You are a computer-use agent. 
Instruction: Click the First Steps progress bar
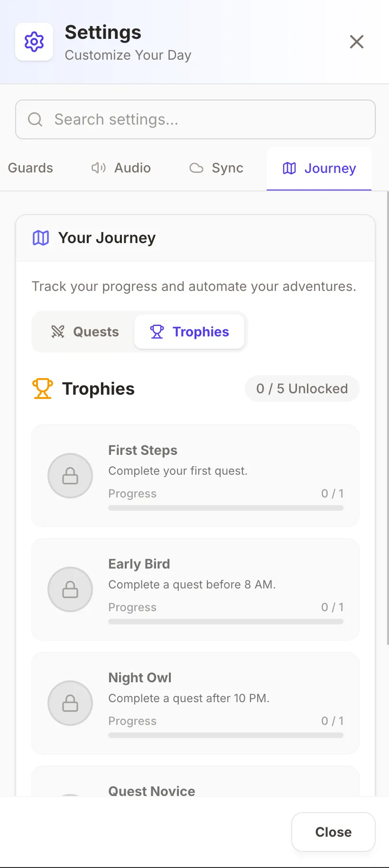point(226,508)
